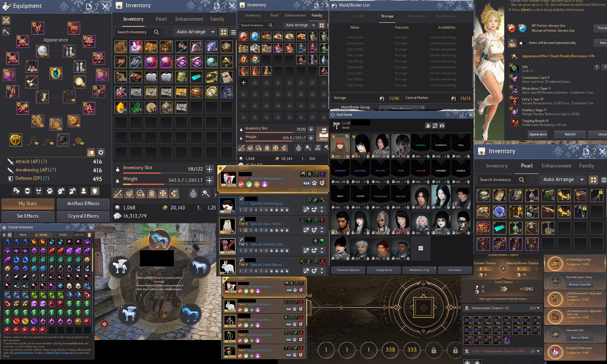Open Auto Arrange dropdown arrow in Family inventory
This screenshot has width=607, height=364.
click(313, 25)
